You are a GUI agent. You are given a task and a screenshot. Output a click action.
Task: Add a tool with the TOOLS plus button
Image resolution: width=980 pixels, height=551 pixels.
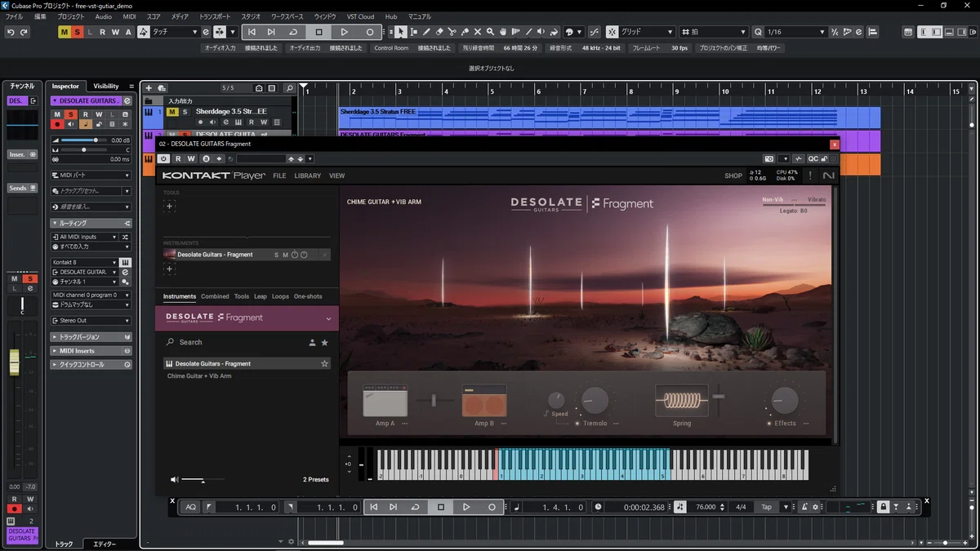(169, 207)
